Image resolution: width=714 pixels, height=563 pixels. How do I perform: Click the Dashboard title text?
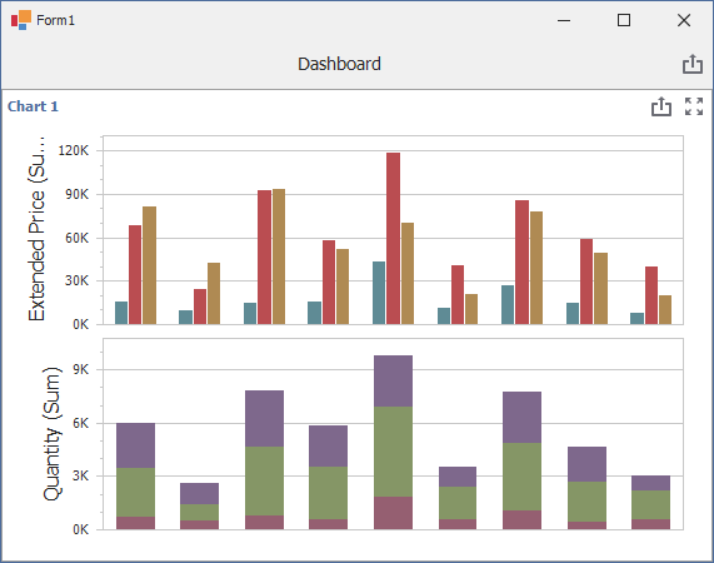(x=339, y=64)
